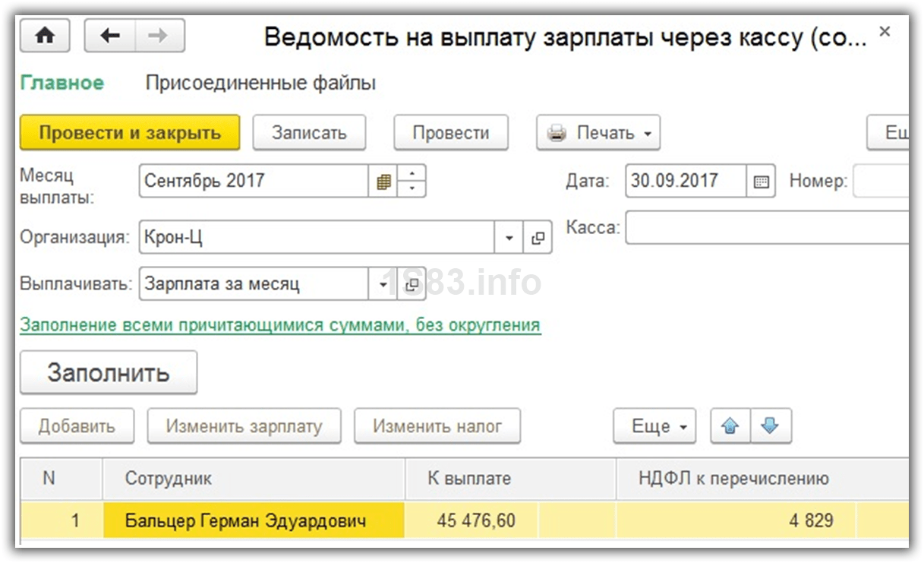Click the Сотрудник column header
The width and height of the screenshot is (924, 563).
(254, 479)
